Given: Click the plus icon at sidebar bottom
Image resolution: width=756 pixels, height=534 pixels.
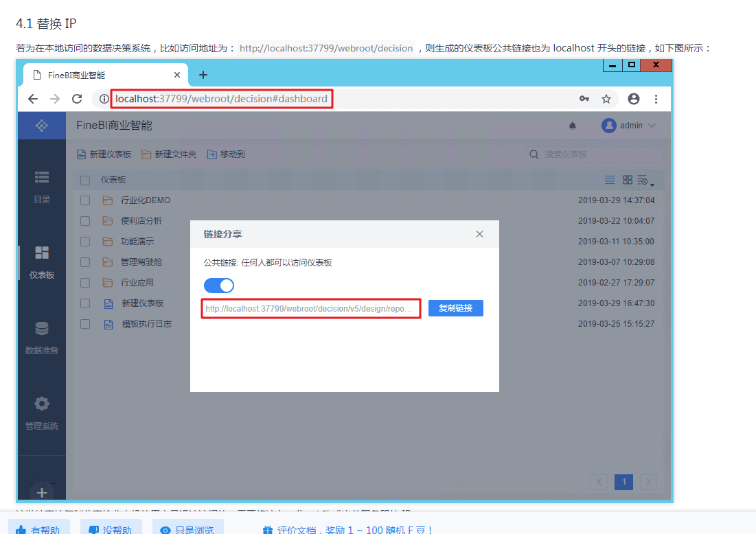Looking at the screenshot, I should click(42, 493).
